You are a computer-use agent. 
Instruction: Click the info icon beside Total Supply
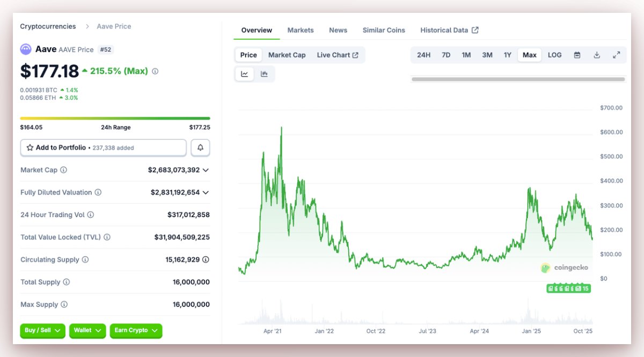67,282
